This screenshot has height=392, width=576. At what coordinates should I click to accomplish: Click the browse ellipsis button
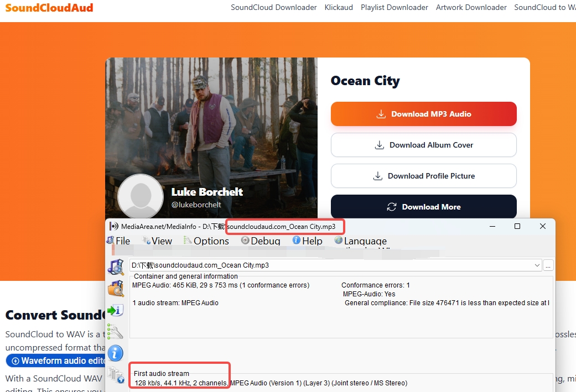click(x=548, y=265)
